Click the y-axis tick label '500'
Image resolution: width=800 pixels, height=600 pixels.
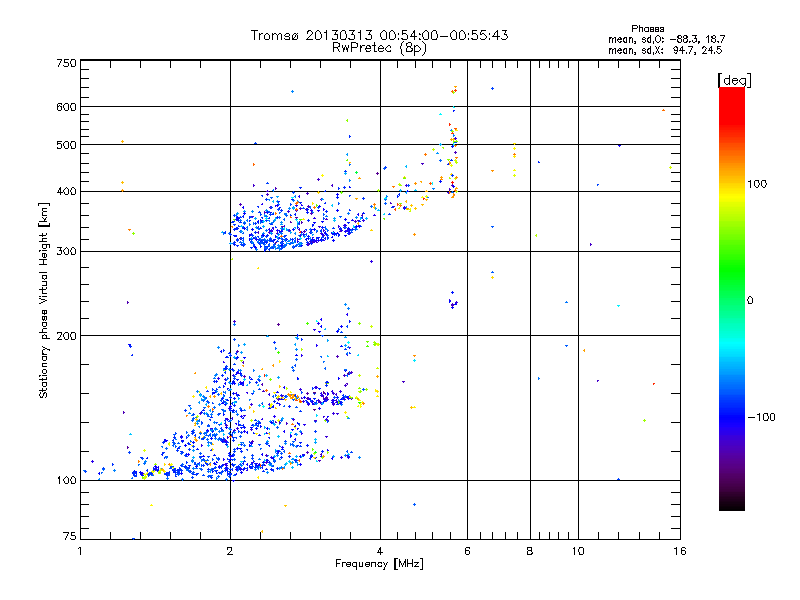click(67, 145)
